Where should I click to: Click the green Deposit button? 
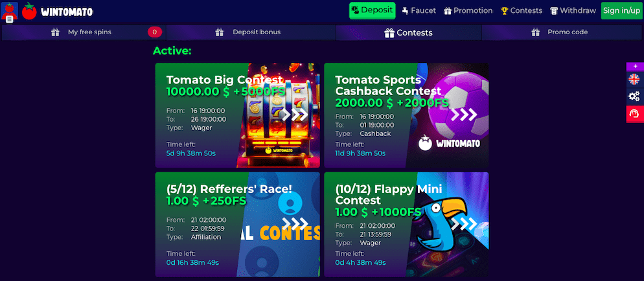tap(372, 10)
